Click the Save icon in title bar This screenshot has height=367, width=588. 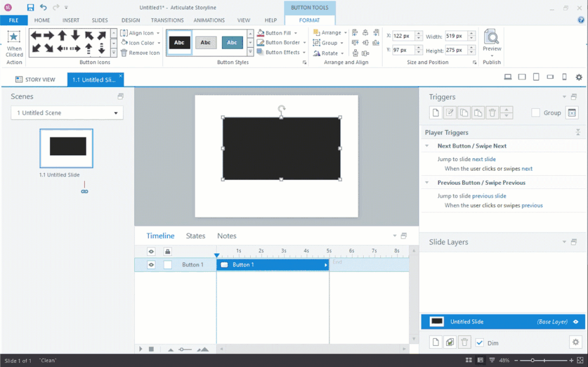(30, 8)
